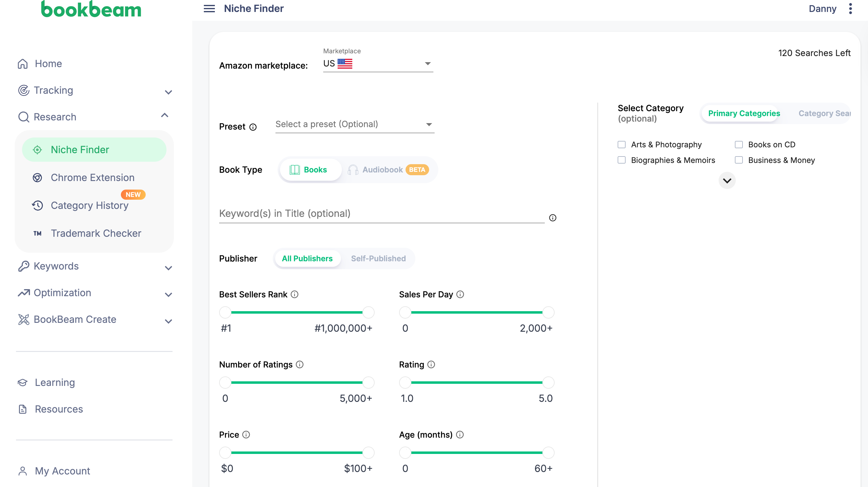Open the Amazon marketplace dropdown
The image size is (868, 487).
(378, 64)
